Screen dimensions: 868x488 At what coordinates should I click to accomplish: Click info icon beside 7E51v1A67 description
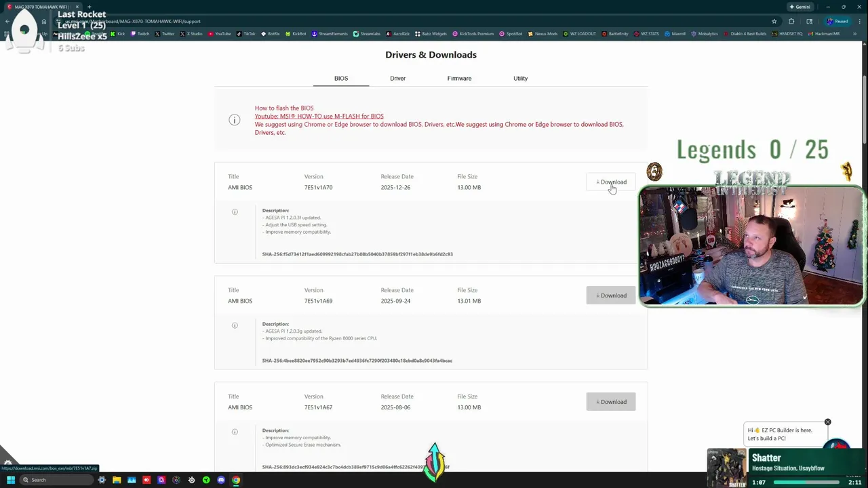(x=235, y=432)
